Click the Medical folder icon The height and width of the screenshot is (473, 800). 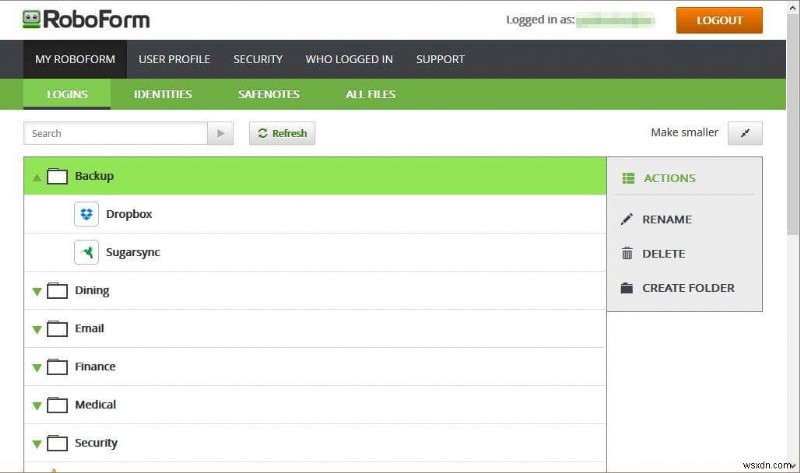(57, 405)
